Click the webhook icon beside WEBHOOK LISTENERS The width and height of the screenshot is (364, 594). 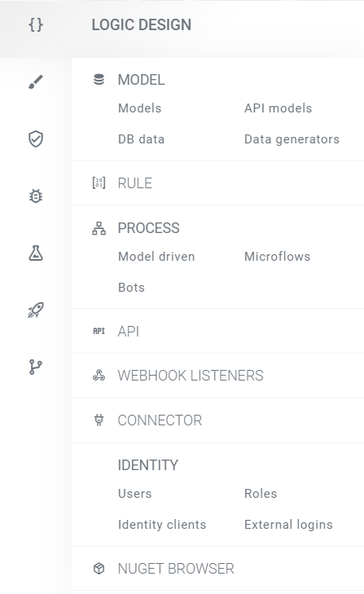pyautogui.click(x=99, y=376)
